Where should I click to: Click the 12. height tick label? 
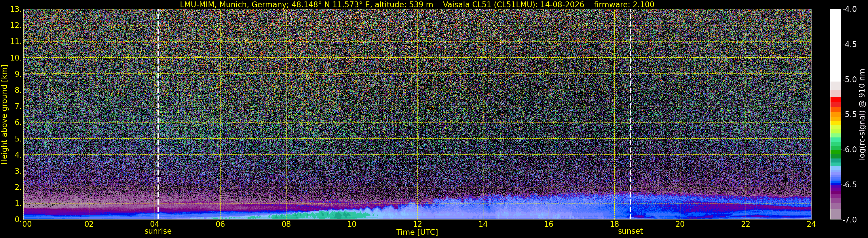tap(16, 25)
